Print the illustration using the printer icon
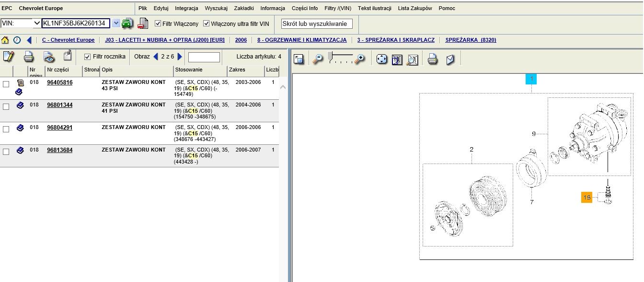The image size is (644, 282). pyautogui.click(x=432, y=59)
